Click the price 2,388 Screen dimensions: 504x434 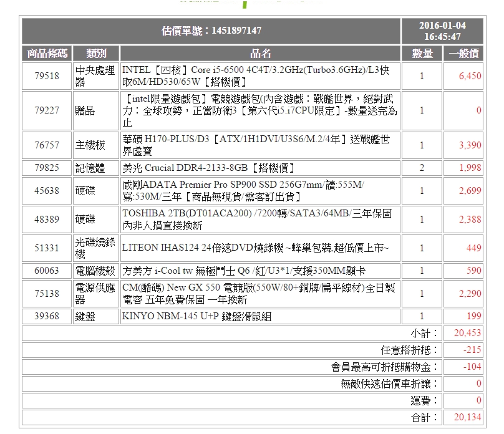tap(470, 219)
